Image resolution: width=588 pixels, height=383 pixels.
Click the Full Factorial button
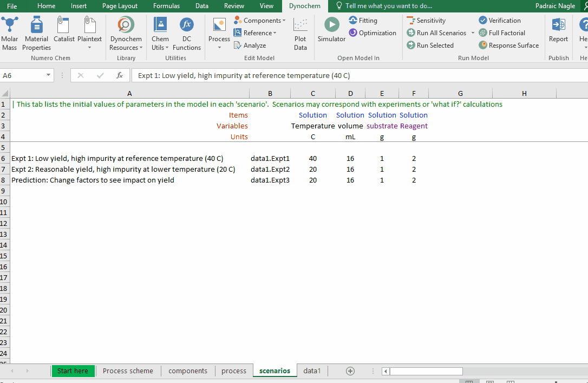pyautogui.click(x=501, y=33)
